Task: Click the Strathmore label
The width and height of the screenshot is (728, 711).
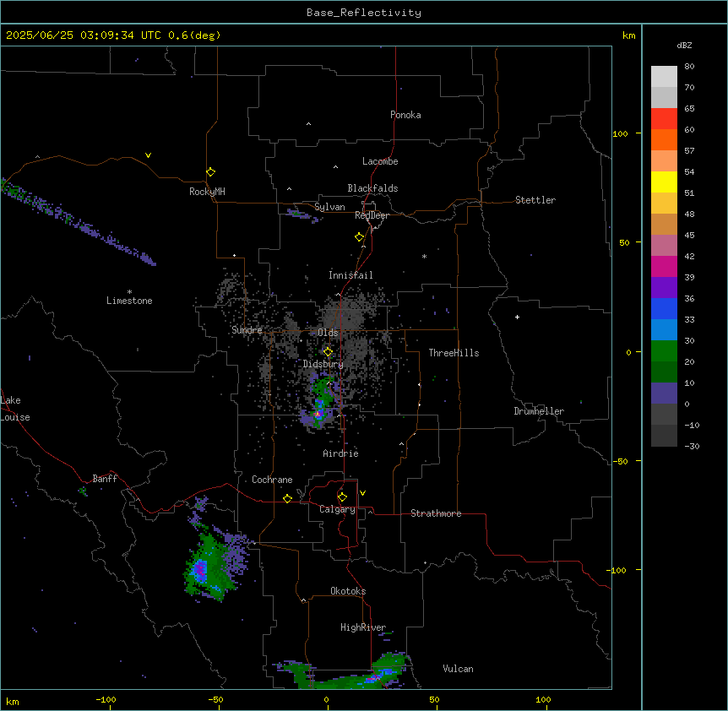Action: [x=436, y=513]
